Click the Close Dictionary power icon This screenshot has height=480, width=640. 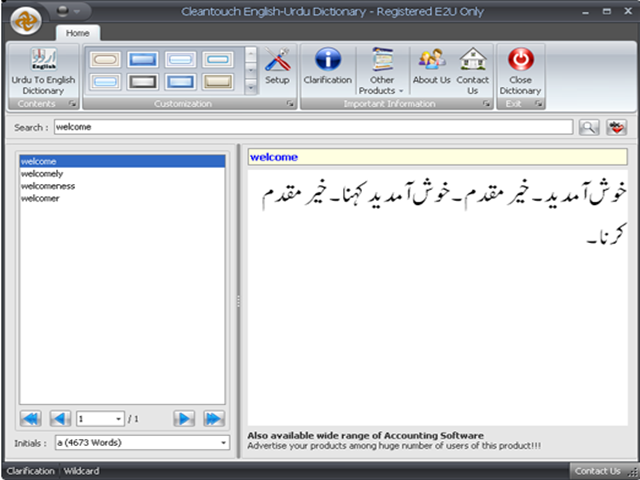(520, 71)
